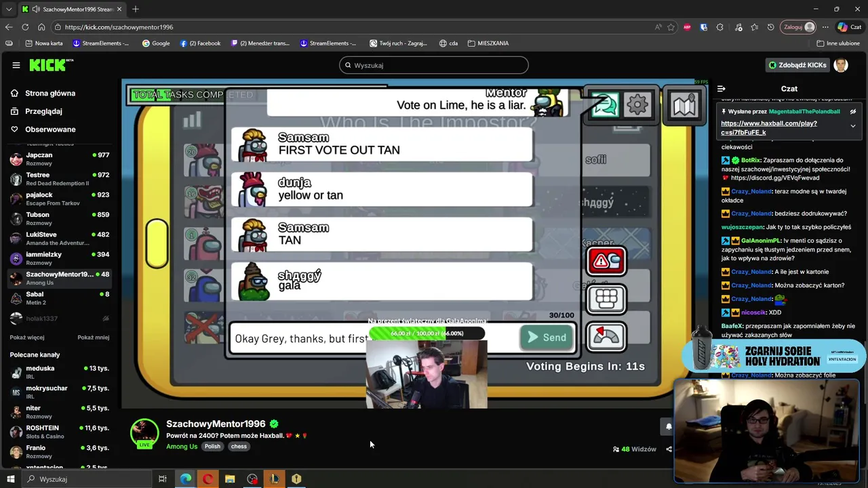Click the Zdobądź KICKs button
This screenshot has width=868, height=488.
[x=797, y=65]
